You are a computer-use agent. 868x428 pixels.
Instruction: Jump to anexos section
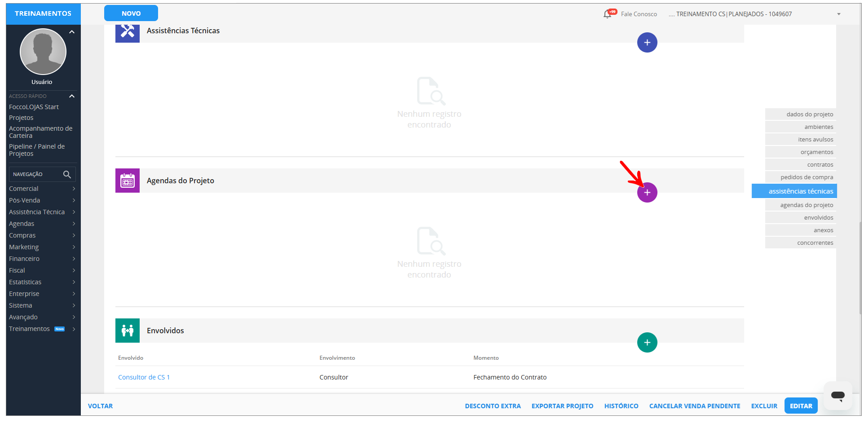click(x=801, y=230)
